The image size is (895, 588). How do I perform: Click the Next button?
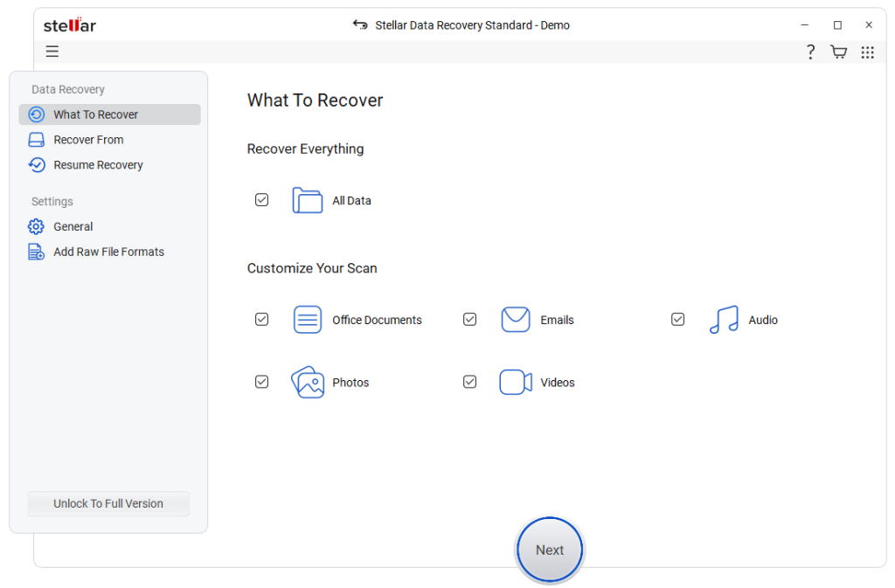click(x=549, y=550)
